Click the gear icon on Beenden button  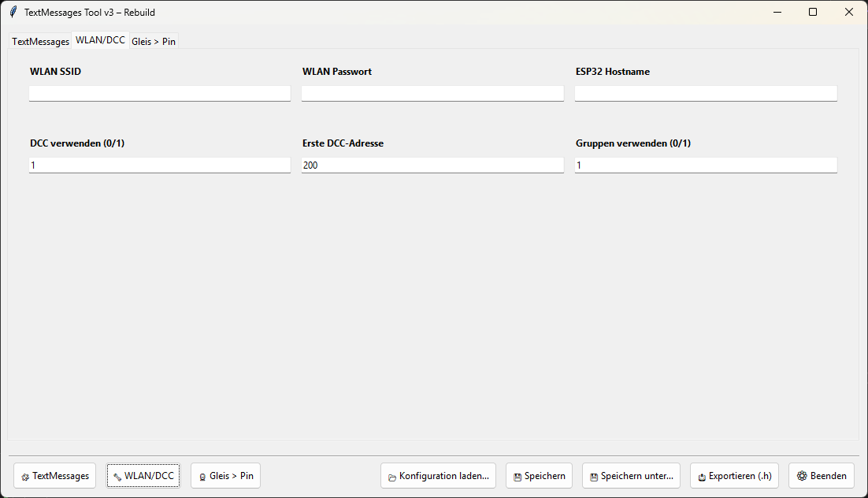coord(802,475)
